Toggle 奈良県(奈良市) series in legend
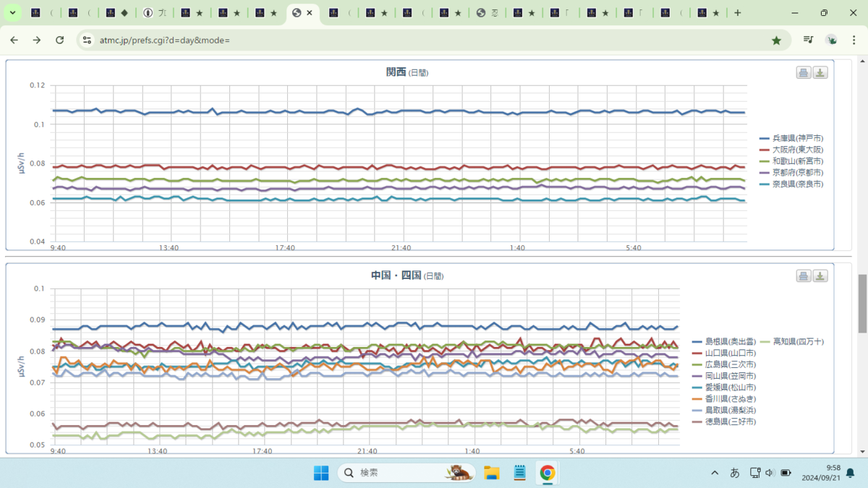This screenshot has height=488, width=868. click(791, 184)
